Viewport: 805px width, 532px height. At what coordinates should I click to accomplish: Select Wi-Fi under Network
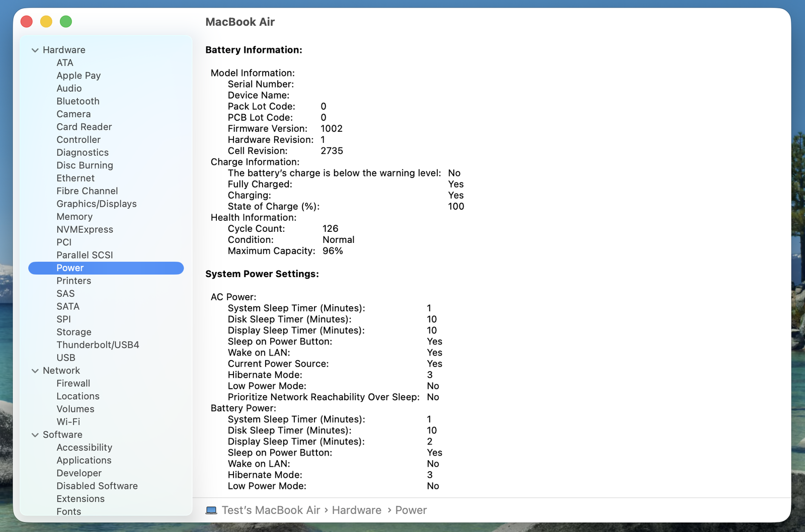click(x=68, y=422)
